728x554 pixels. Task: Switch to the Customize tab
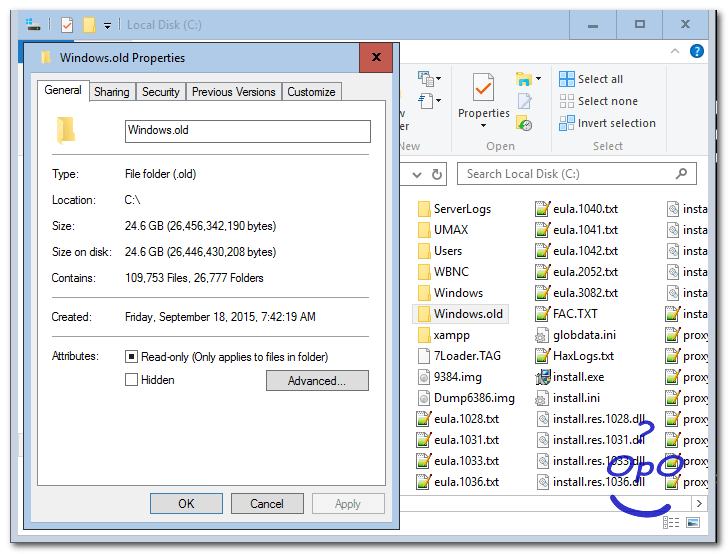pyautogui.click(x=311, y=92)
